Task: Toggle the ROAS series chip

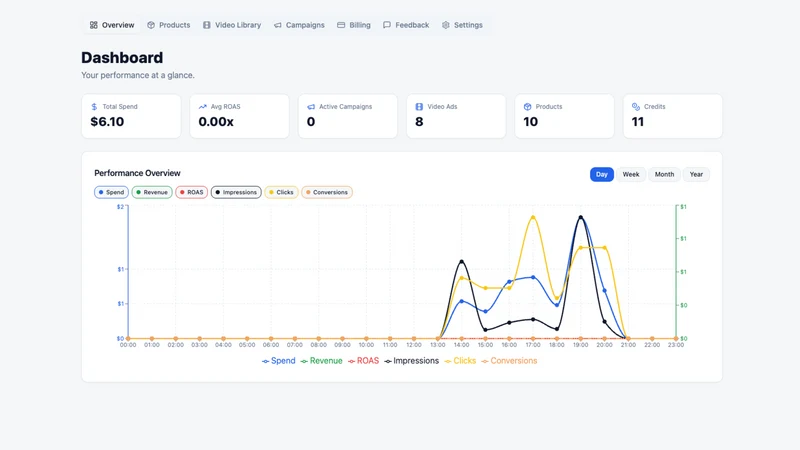Action: point(192,192)
